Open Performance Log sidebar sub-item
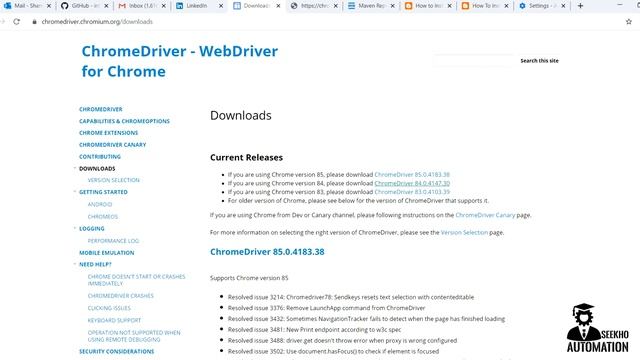 113,241
